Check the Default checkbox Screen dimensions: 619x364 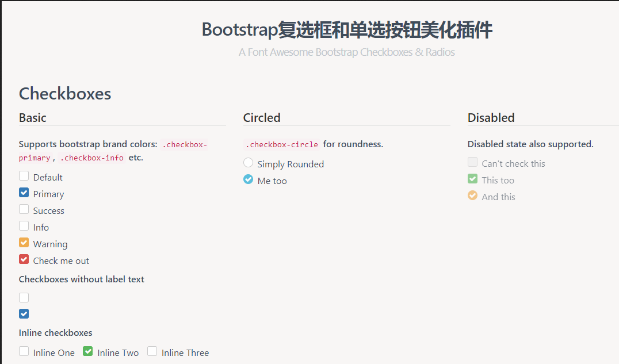click(24, 177)
